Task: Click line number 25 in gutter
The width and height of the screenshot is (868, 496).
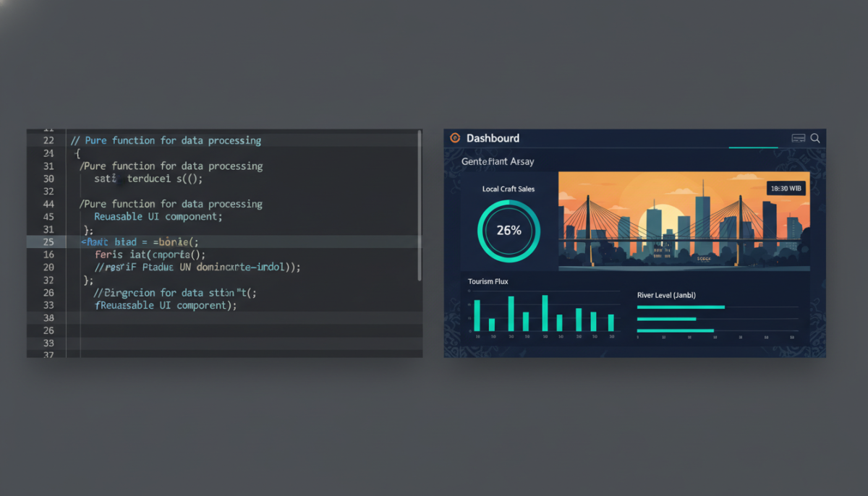Action: coord(48,241)
